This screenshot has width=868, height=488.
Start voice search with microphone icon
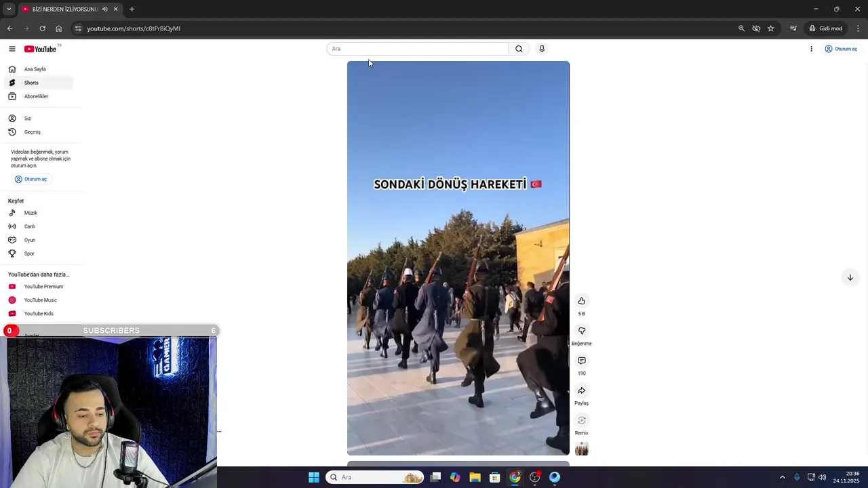542,49
